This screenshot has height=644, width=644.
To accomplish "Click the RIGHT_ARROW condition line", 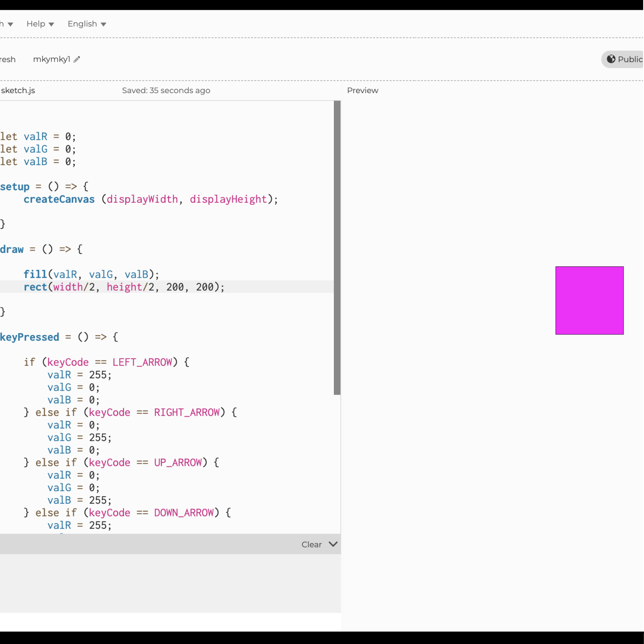I will pos(130,412).
